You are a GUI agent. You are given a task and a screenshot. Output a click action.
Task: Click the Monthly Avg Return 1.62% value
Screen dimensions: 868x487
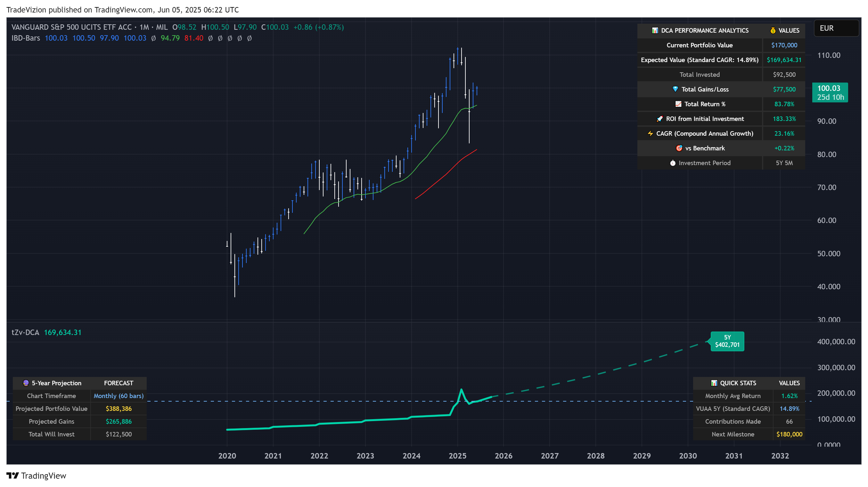coord(789,396)
